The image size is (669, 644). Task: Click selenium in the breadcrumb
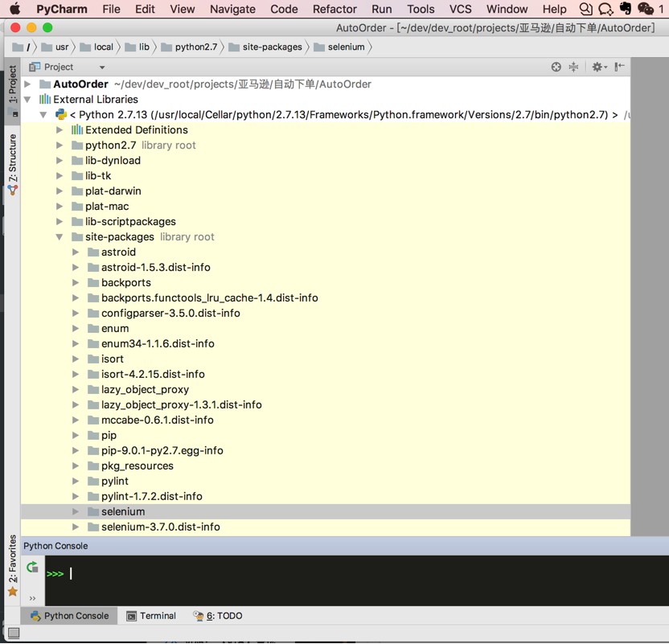(x=346, y=47)
